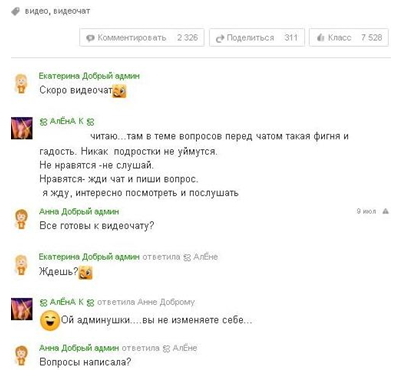This screenshot has width=398, height=376.
Task: Open Анна Добрый админ name above Все готовы
Action: click(79, 212)
